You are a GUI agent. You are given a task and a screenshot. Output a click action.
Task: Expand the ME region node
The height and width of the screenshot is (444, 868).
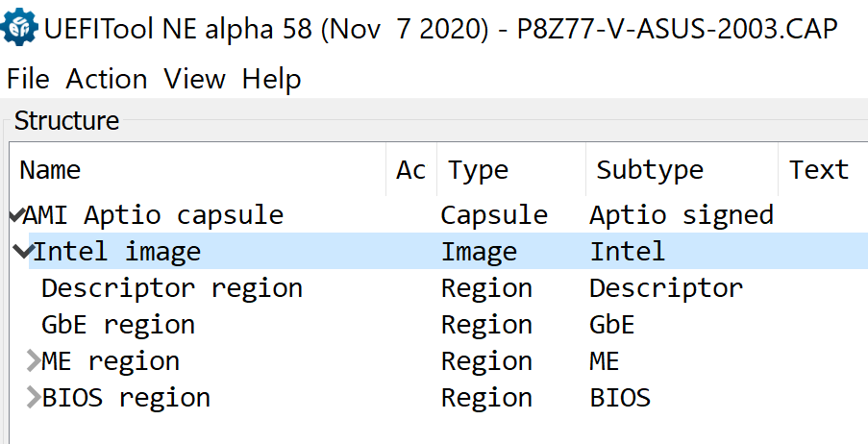coord(33,361)
